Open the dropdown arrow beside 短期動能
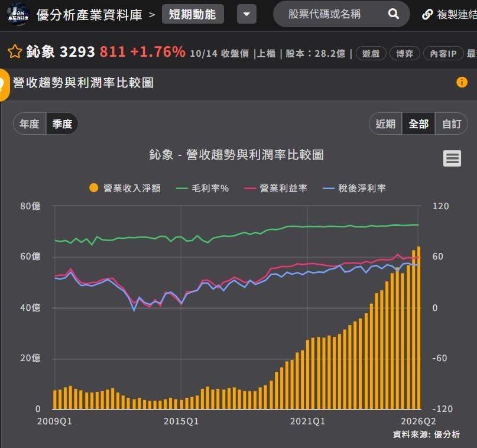 246,14
